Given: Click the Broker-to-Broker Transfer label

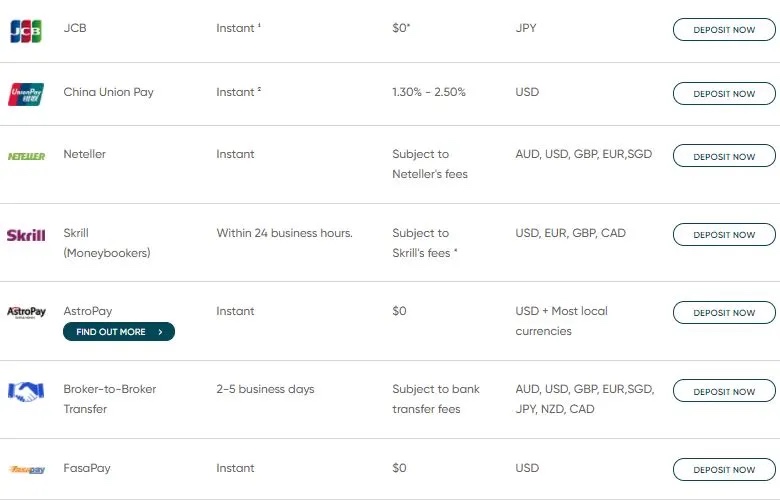Looking at the screenshot, I should pyautogui.click(x=110, y=399).
